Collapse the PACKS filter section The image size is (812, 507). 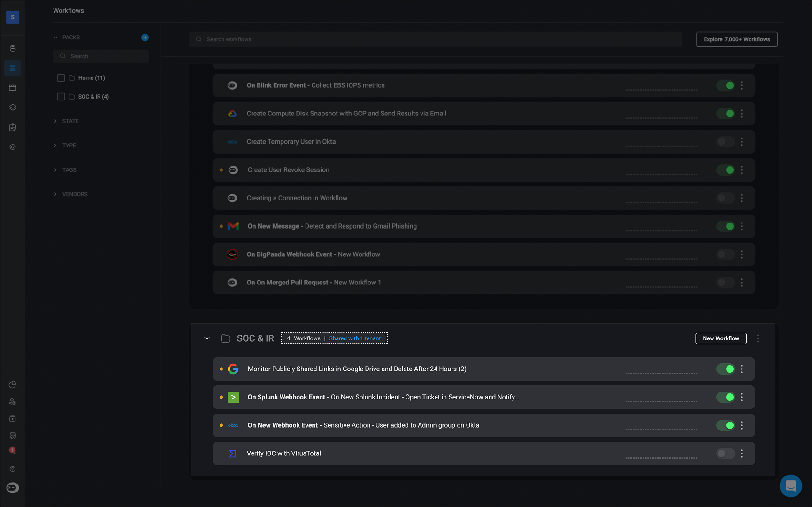pyautogui.click(x=55, y=38)
